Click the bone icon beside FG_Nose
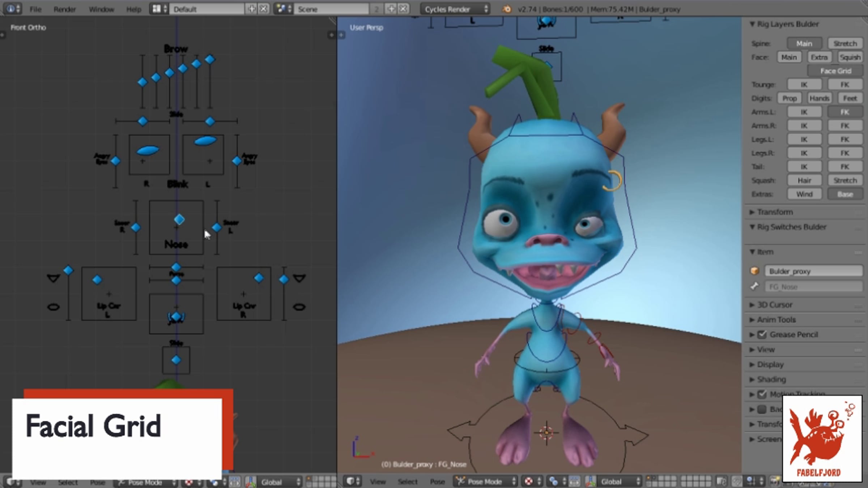868x488 pixels. 754,286
